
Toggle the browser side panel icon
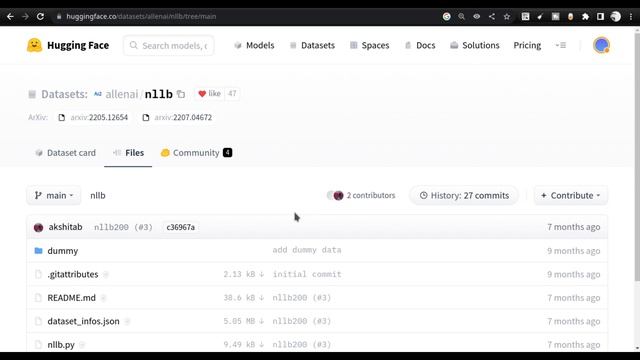(x=600, y=16)
